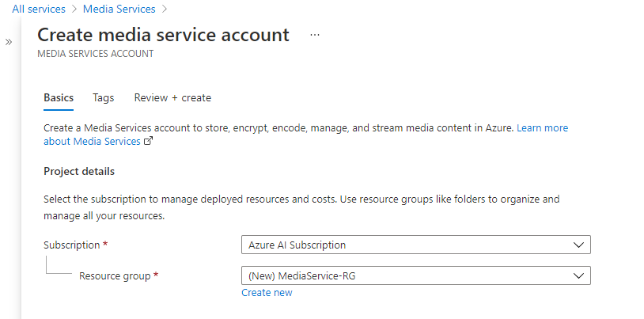Image resolution: width=644 pixels, height=319 pixels.
Task: Click the Subscription field label
Action: click(72, 245)
